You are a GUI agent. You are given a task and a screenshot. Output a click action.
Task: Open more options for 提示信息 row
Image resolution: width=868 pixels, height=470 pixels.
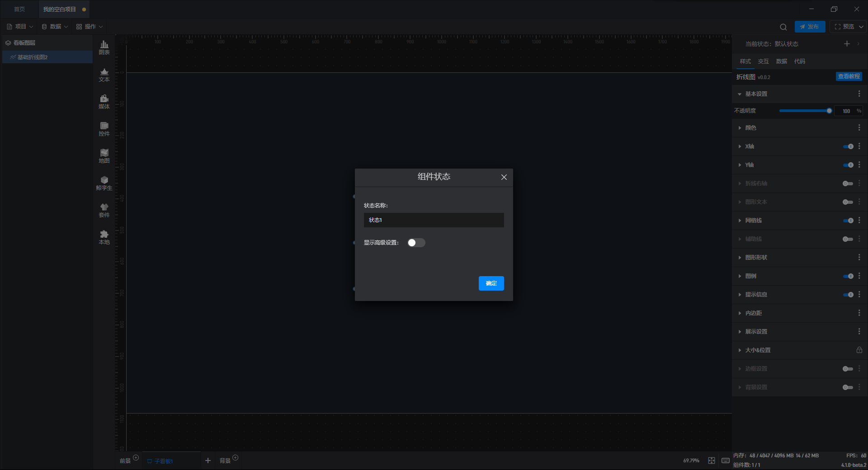click(859, 294)
